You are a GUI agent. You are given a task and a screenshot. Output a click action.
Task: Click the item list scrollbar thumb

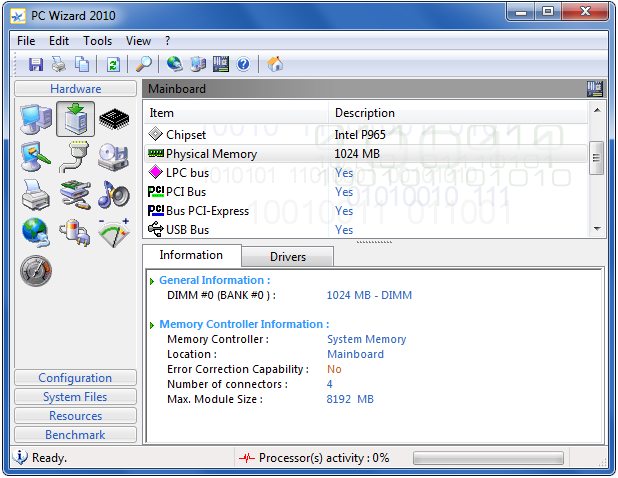coord(596,158)
